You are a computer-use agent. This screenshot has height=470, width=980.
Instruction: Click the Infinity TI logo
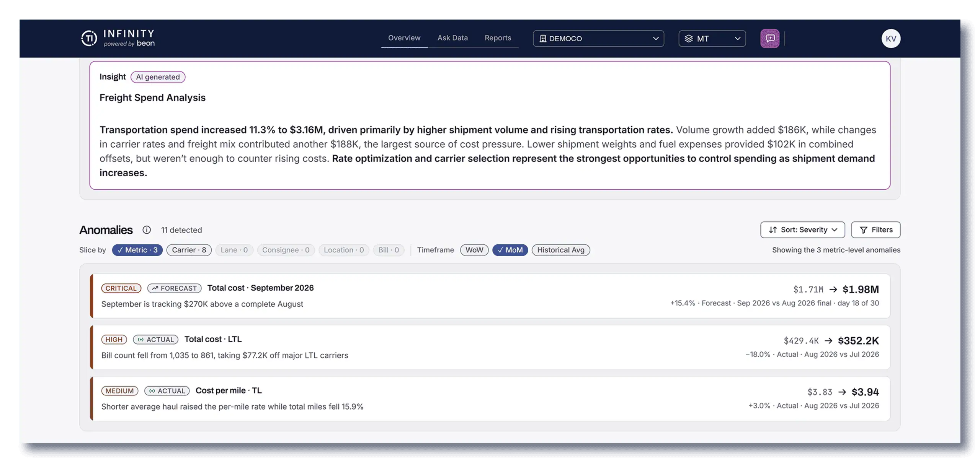coord(118,38)
